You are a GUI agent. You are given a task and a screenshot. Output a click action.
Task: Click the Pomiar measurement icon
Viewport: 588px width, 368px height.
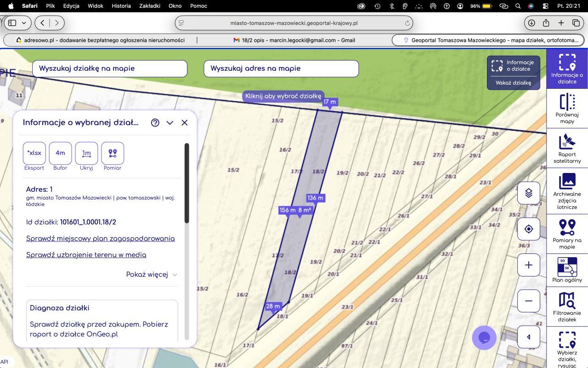[113, 153]
